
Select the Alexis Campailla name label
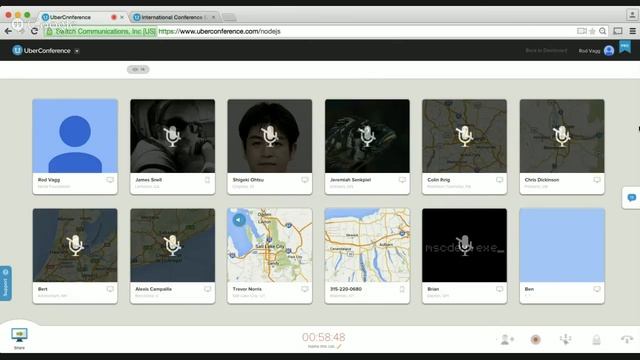point(153,289)
